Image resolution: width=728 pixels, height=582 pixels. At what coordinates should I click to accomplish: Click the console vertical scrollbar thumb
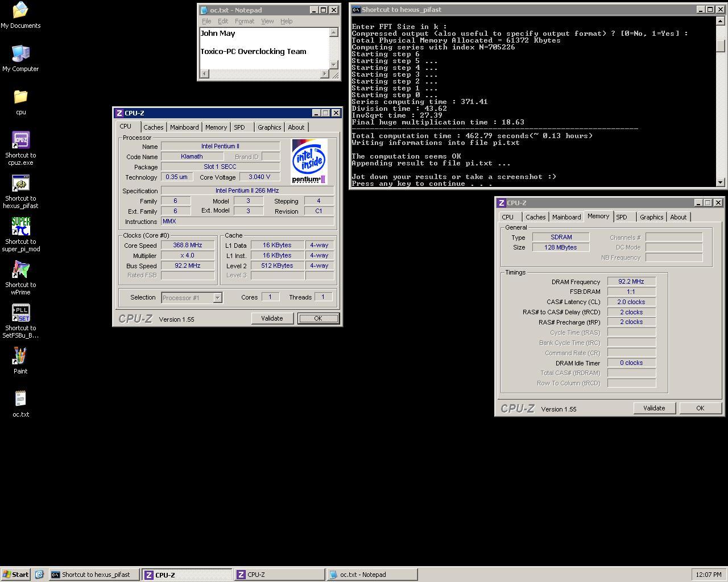pyautogui.click(x=721, y=45)
